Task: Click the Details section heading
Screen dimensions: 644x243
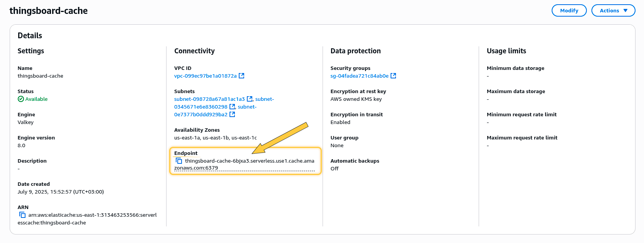Action: point(30,36)
